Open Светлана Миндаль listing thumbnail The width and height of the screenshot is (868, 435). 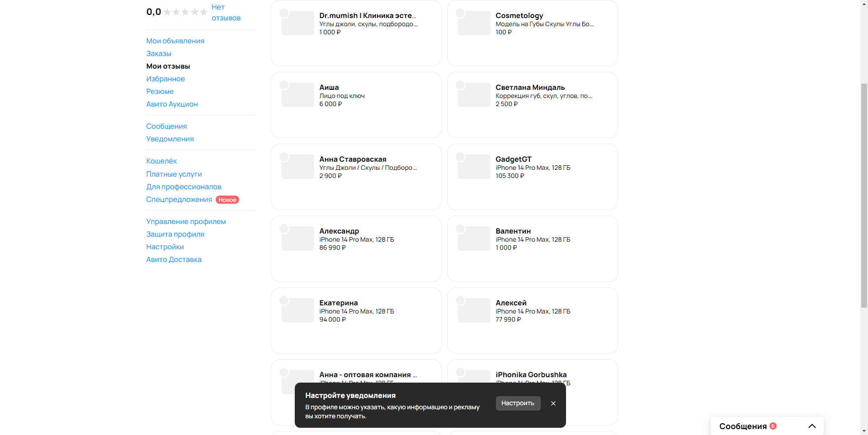[x=474, y=95]
